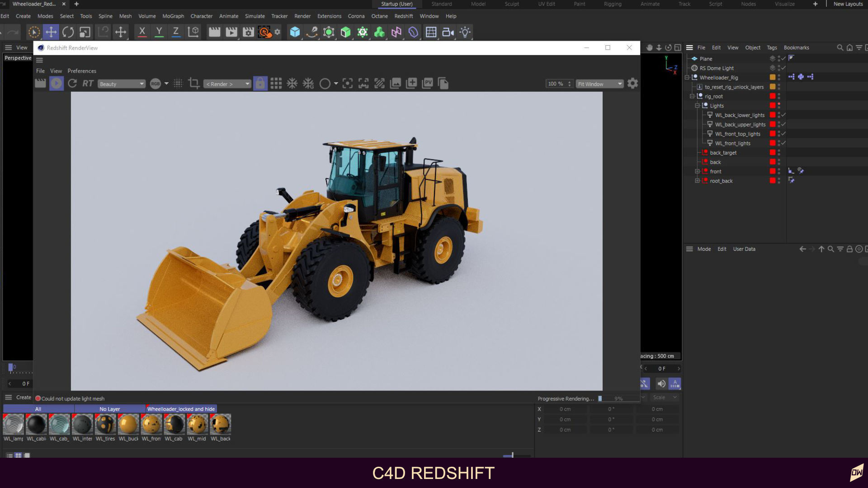Add a Cube primitive object
Screen dimensions: 868x488
coord(295,32)
